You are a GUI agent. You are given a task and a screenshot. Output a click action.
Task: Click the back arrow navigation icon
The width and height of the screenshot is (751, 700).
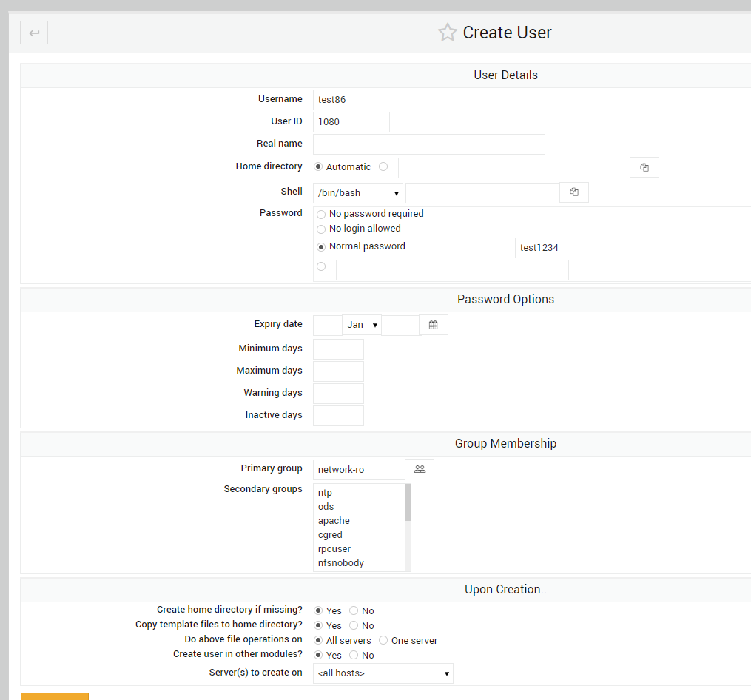pos(33,32)
